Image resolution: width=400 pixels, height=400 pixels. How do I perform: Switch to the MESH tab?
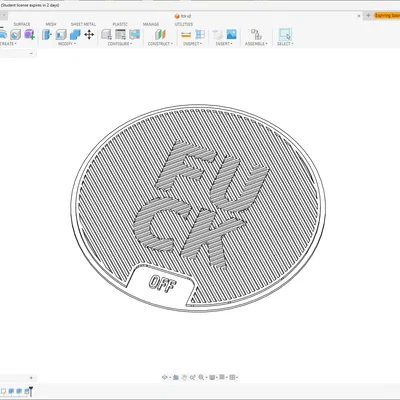51,24
